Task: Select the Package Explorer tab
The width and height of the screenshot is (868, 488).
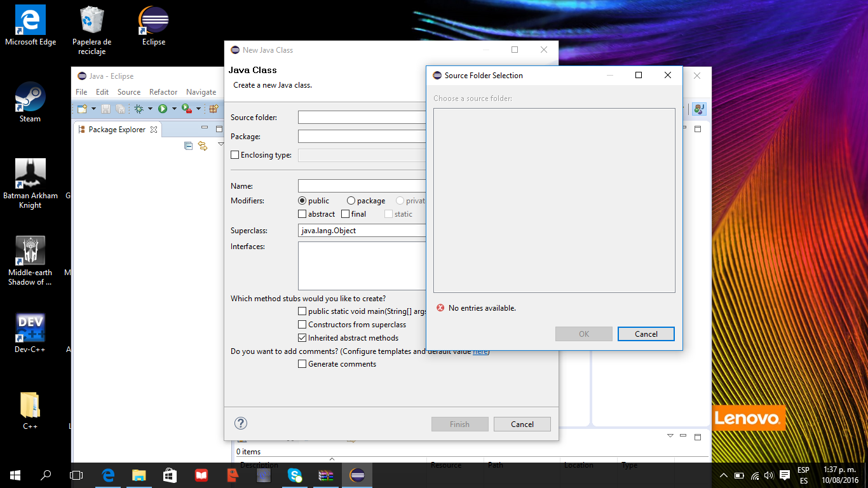Action: (x=116, y=130)
